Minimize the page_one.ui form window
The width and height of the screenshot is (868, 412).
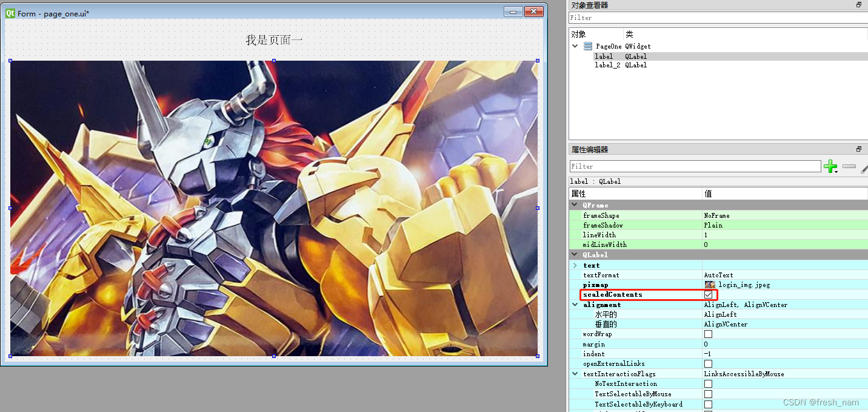513,12
